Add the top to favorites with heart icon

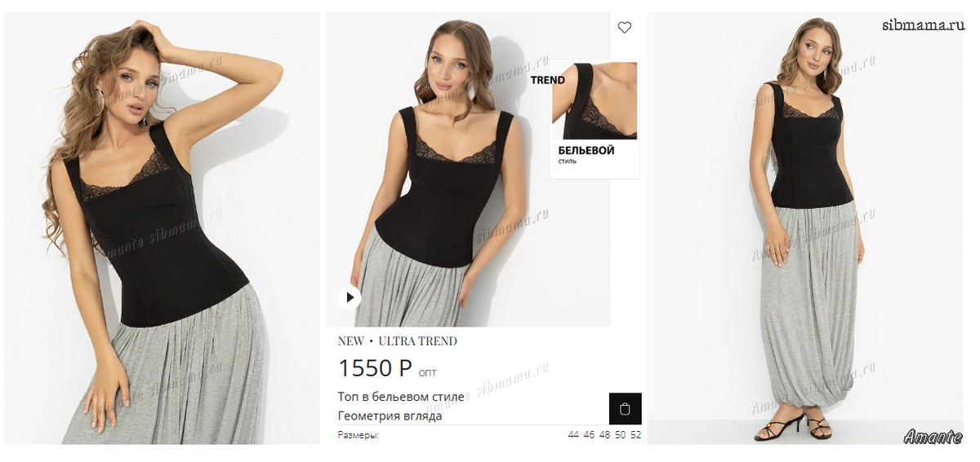[x=625, y=28]
